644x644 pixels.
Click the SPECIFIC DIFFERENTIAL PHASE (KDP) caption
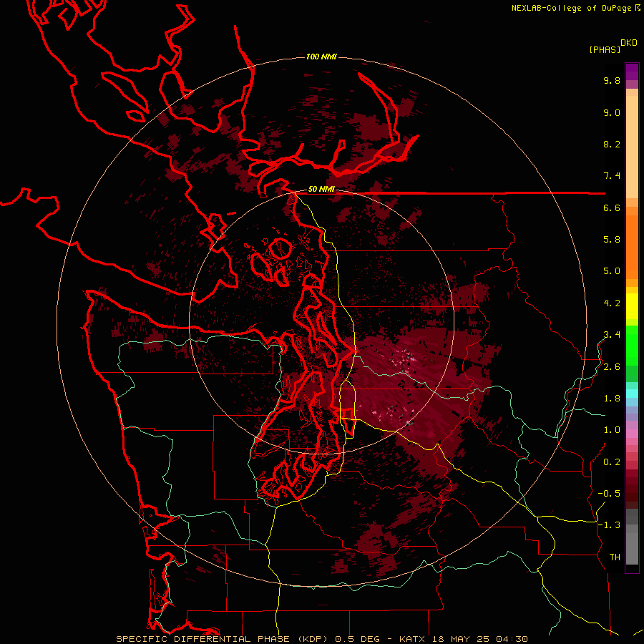[x=223, y=639]
